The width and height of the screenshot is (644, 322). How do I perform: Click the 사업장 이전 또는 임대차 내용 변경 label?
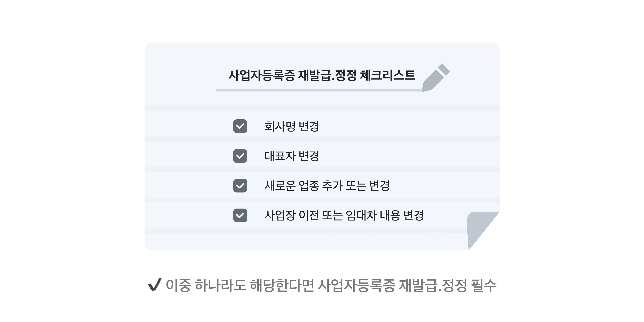344,215
